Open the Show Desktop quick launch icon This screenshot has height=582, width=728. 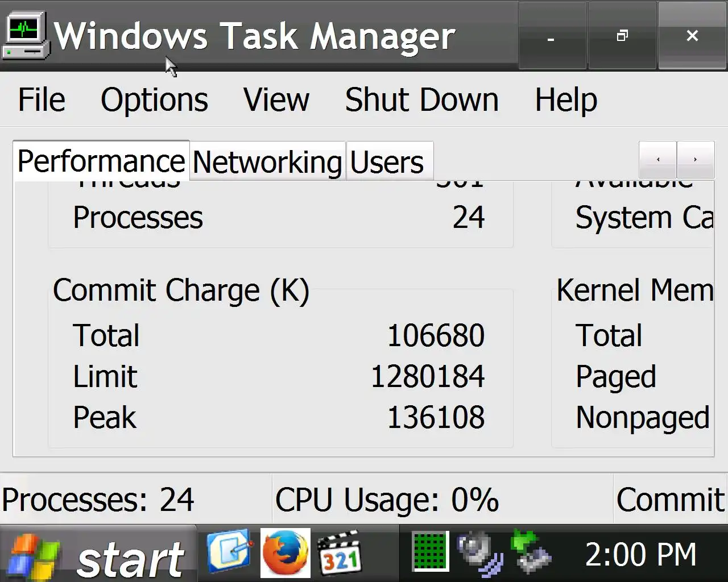pyautogui.click(x=229, y=552)
